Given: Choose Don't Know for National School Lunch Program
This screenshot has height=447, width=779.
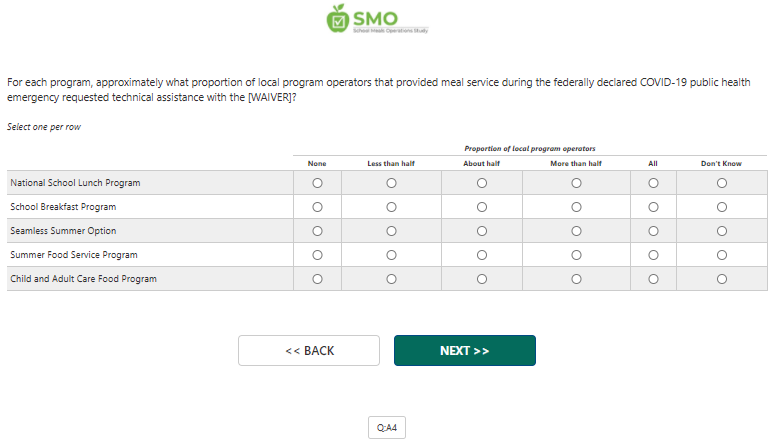Looking at the screenshot, I should tap(721, 183).
